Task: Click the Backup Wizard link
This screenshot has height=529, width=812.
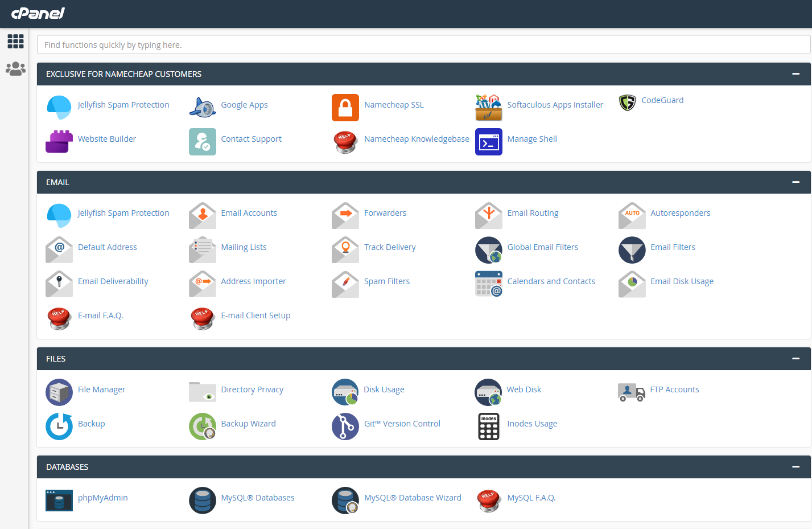Action: pyautogui.click(x=248, y=424)
